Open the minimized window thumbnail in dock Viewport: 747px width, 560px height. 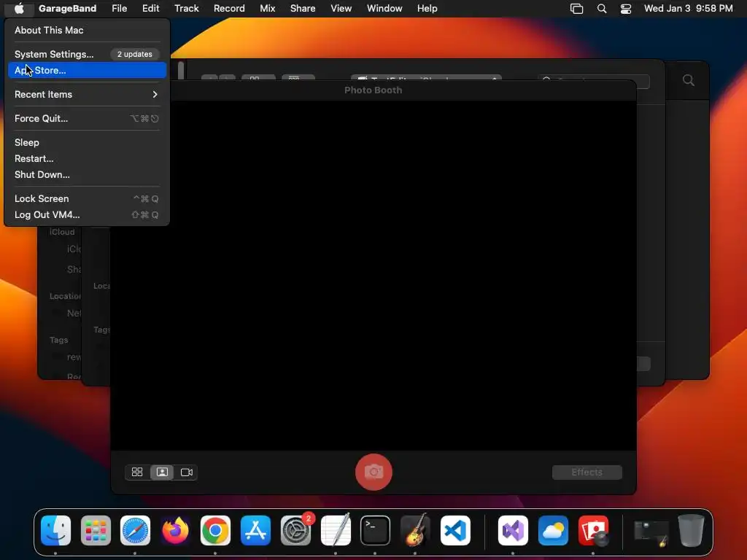click(x=651, y=533)
